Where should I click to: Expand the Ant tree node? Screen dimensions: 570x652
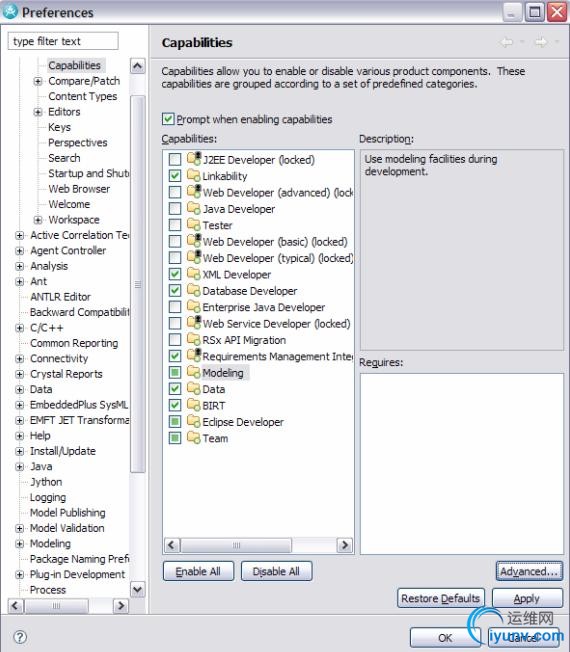(x=20, y=282)
